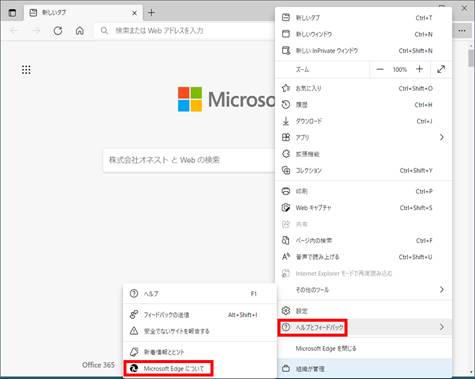Click the Microsoft logo on page
Screen dimensions: 475x379
click(227, 99)
